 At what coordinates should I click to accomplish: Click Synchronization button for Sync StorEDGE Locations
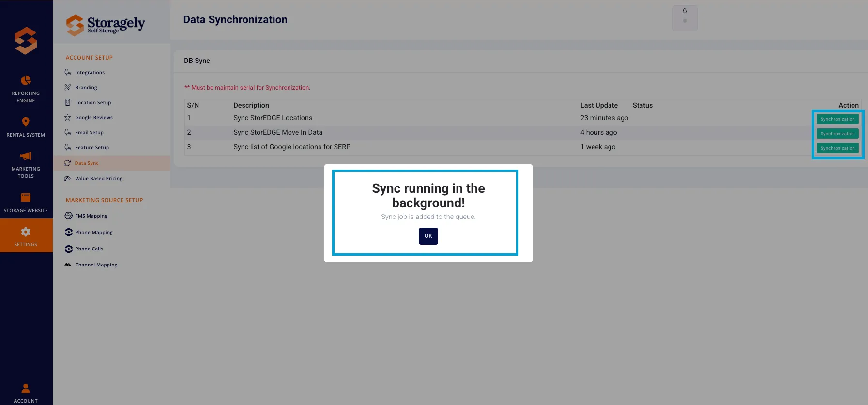(838, 119)
